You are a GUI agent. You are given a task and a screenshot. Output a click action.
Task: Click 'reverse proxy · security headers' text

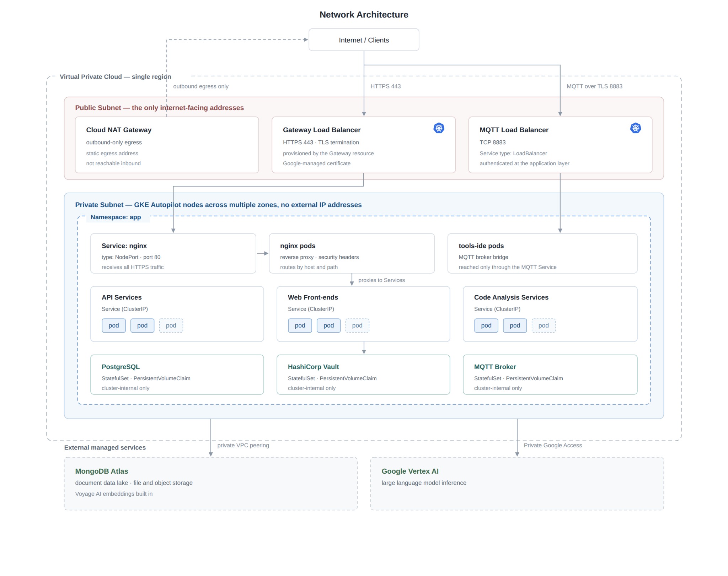319,257
